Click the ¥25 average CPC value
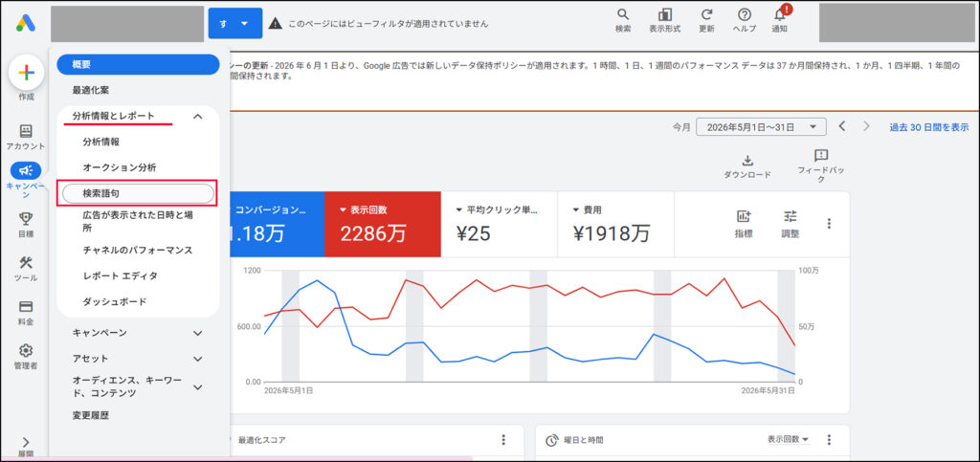Image resolution: width=980 pixels, height=462 pixels. click(473, 233)
